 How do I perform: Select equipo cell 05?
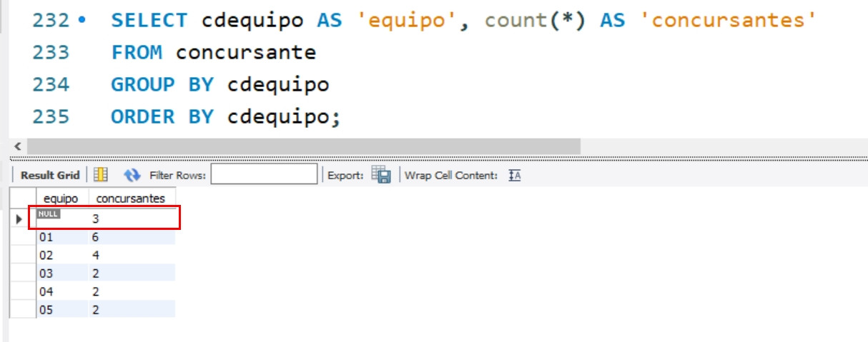61,309
